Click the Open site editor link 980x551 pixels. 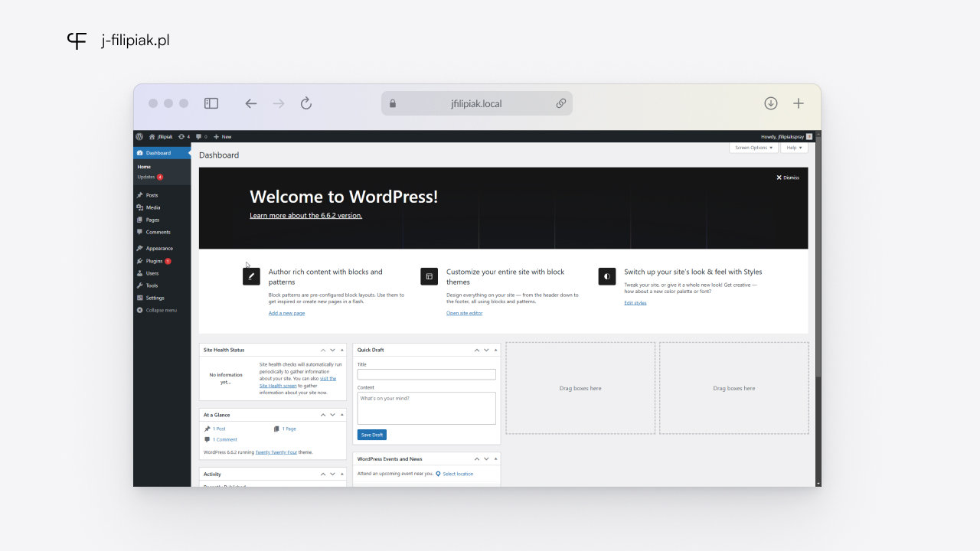pyautogui.click(x=465, y=313)
